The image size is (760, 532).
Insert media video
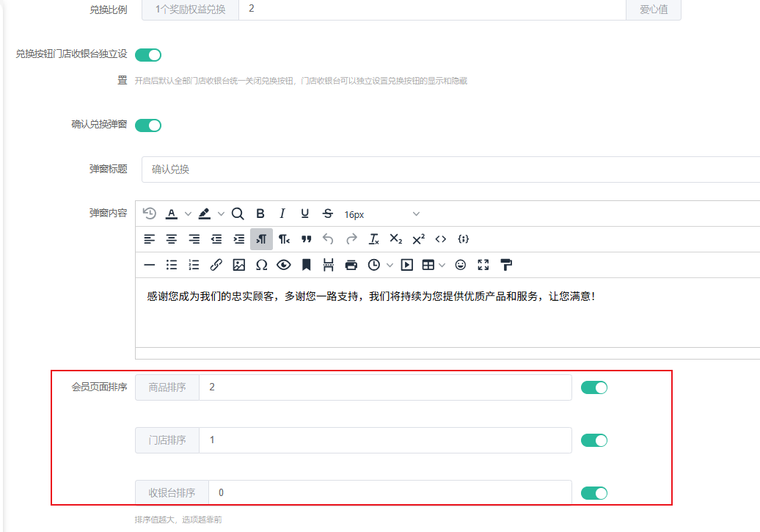(407, 265)
